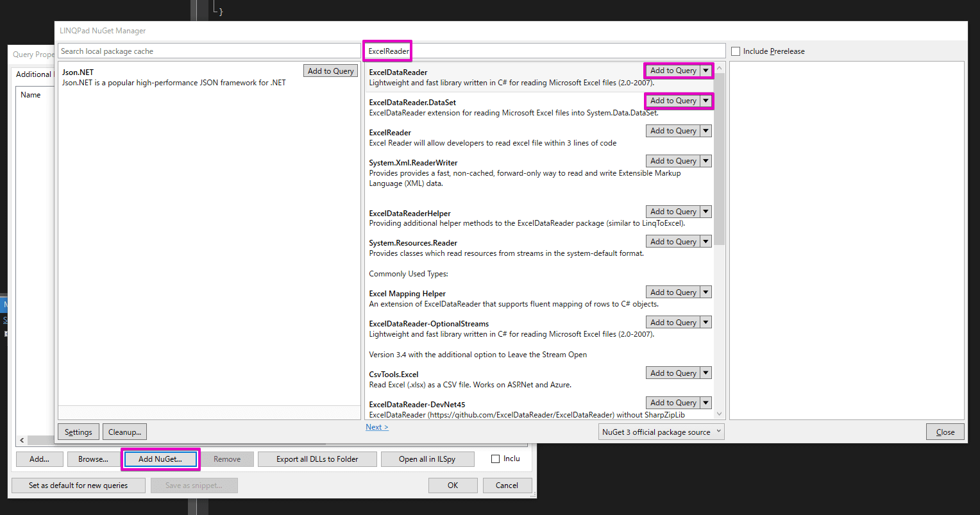Open version dropdown arrow for ExcelReader package
The height and width of the screenshot is (515, 980).
coord(706,131)
